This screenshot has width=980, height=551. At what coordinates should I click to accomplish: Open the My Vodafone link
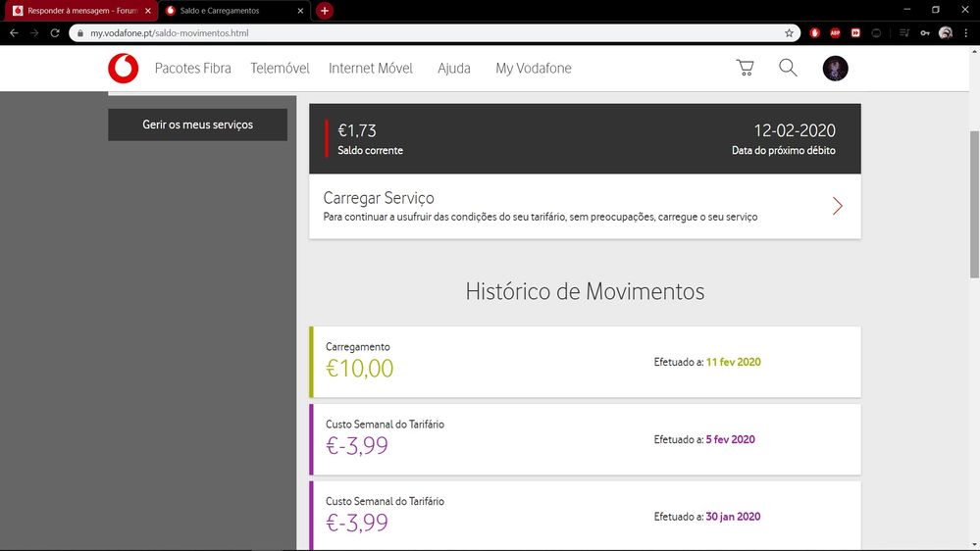(x=533, y=69)
